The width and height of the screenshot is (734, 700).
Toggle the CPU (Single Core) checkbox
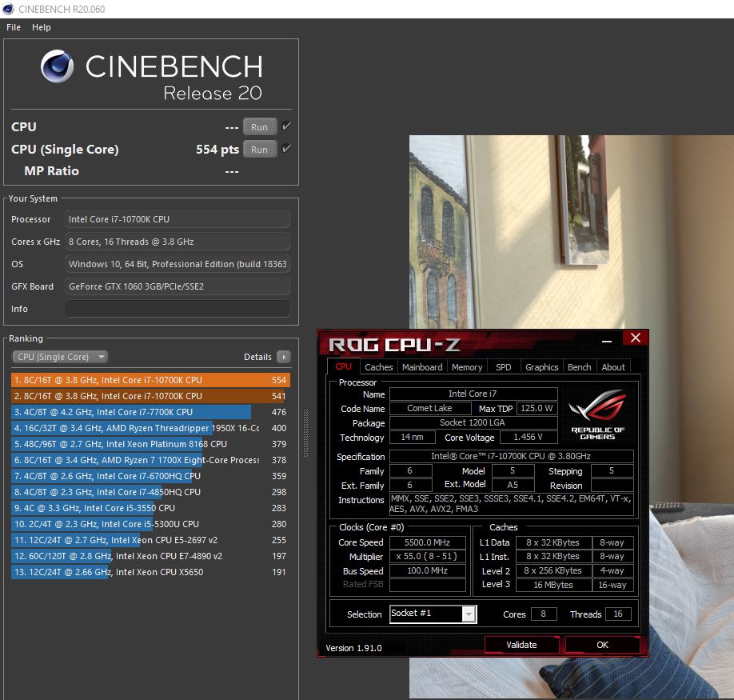(287, 149)
